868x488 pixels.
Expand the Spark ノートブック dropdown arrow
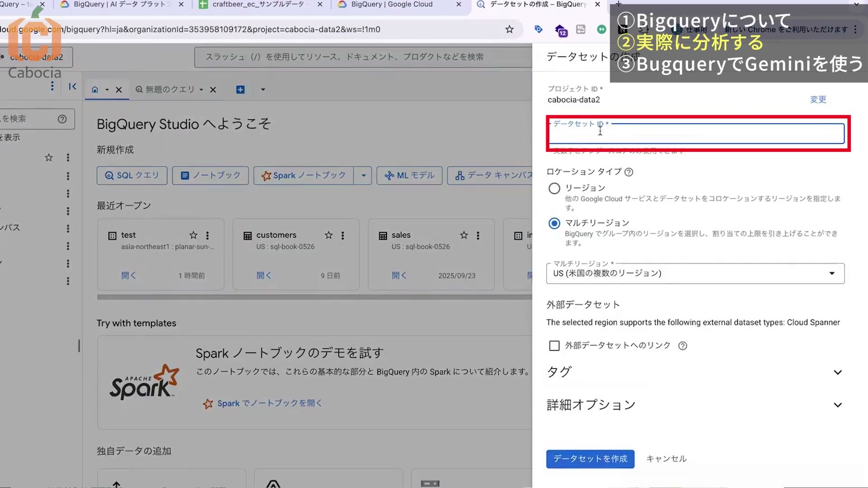pyautogui.click(x=363, y=175)
